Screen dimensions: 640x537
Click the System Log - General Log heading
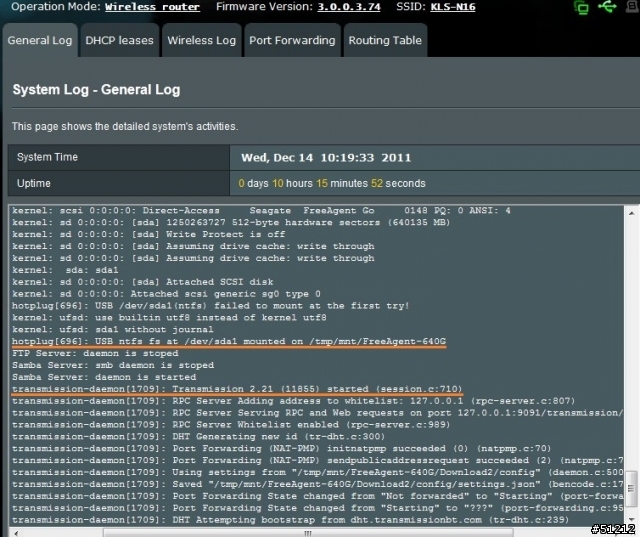pyautogui.click(x=96, y=90)
